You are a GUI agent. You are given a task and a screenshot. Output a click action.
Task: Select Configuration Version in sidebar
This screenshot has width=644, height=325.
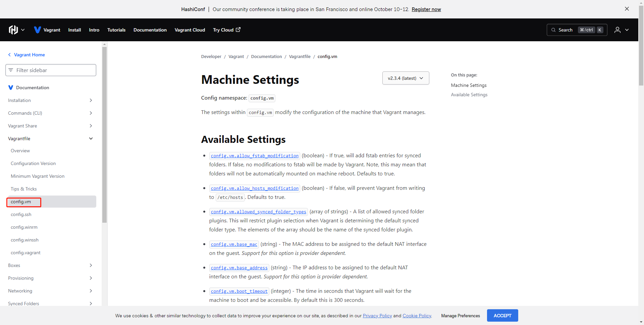pos(33,163)
